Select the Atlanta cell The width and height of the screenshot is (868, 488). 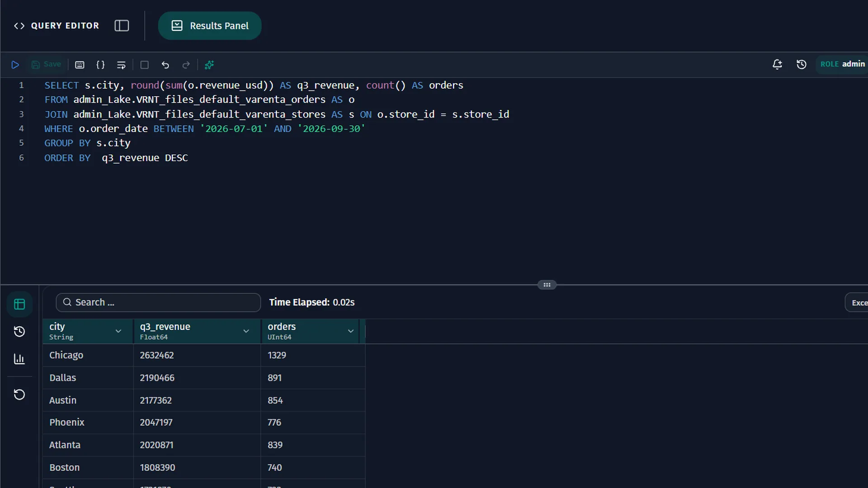[88, 445]
